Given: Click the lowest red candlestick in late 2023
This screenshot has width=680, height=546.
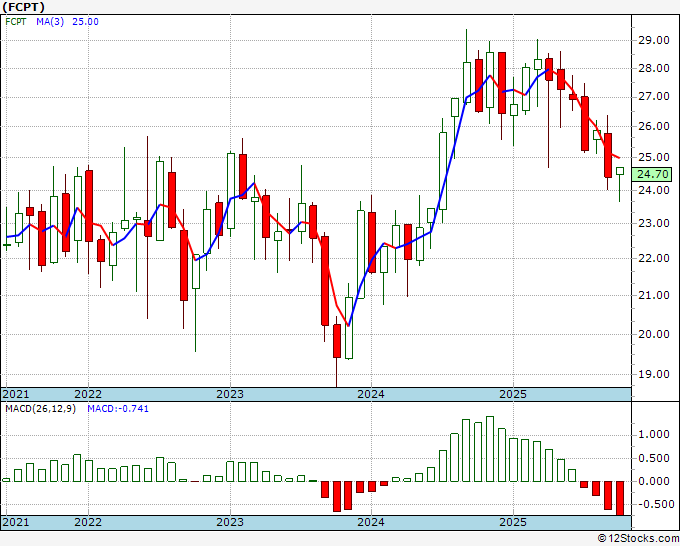Looking at the screenshot, I should click(x=337, y=341).
